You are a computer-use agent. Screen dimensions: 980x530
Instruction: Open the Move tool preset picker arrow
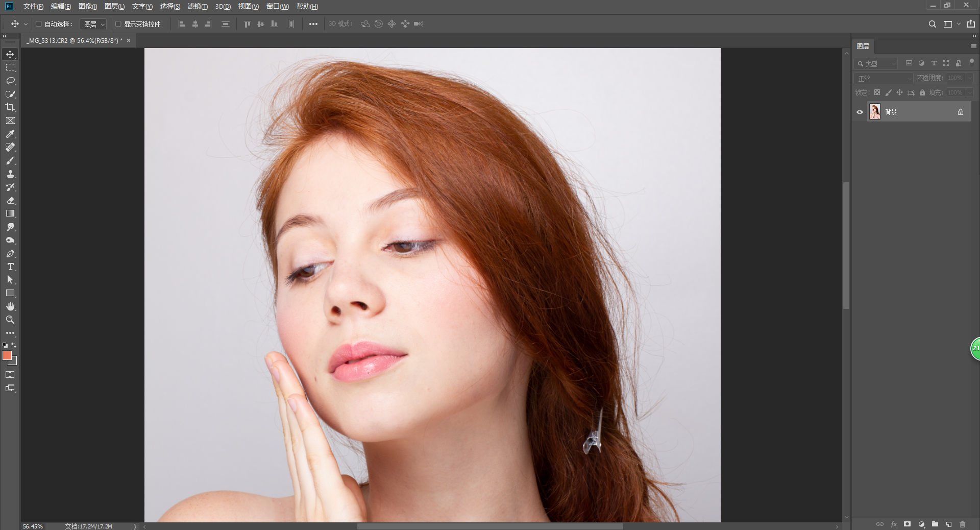[26, 24]
